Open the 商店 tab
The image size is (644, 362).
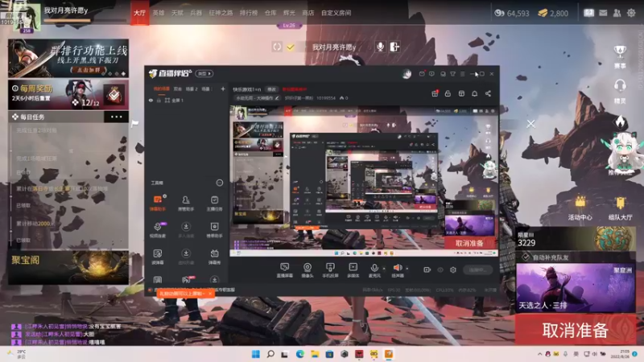(x=308, y=13)
